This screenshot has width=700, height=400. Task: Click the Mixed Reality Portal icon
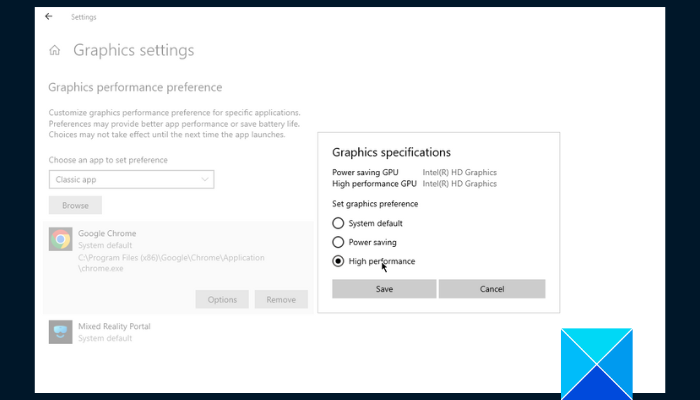pos(61,332)
